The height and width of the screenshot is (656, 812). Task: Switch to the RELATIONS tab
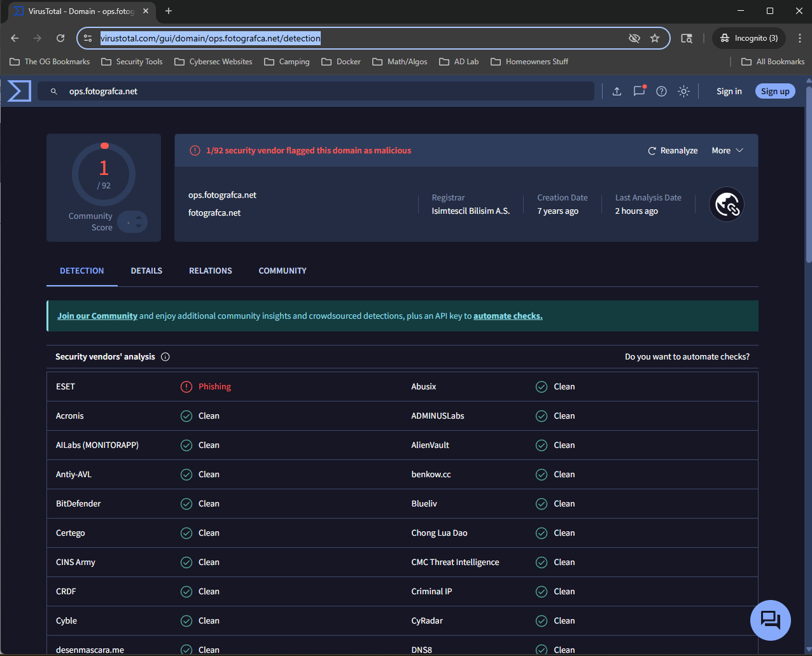tap(210, 270)
